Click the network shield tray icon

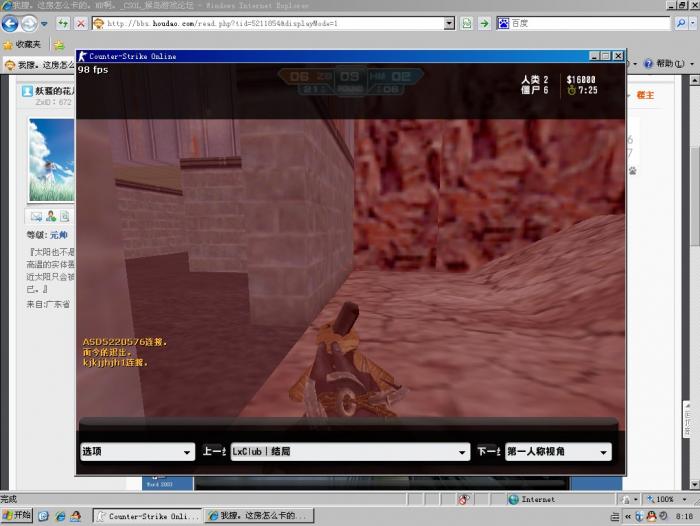(640, 516)
